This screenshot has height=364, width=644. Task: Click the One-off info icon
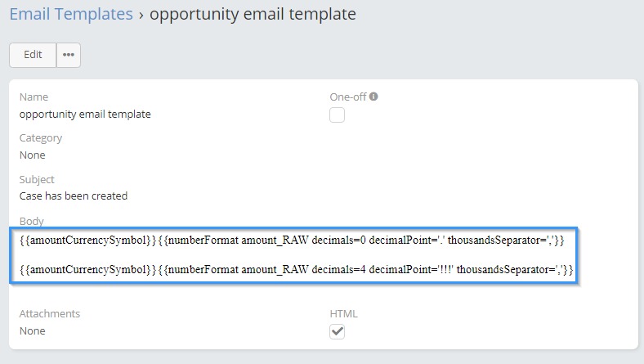coord(373,97)
